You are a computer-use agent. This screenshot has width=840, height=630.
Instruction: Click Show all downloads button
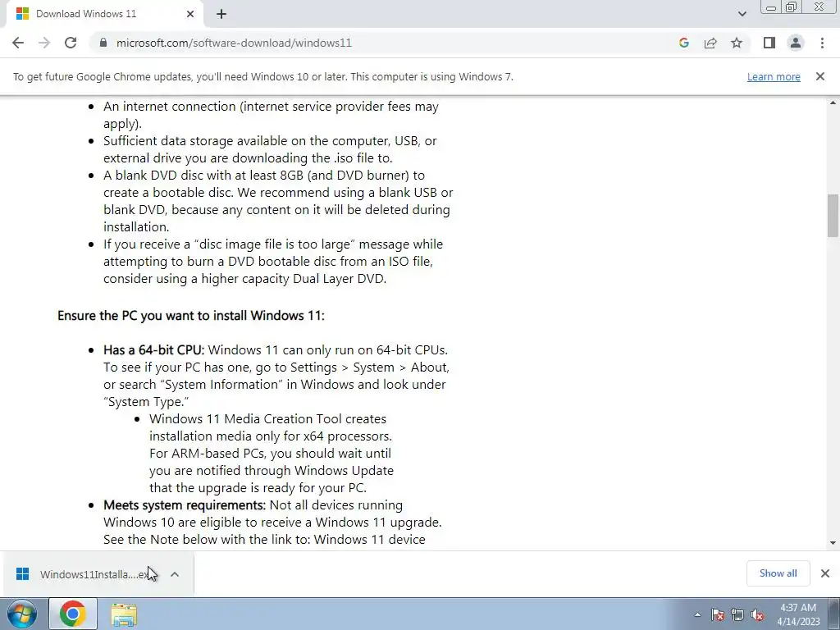tap(778, 573)
